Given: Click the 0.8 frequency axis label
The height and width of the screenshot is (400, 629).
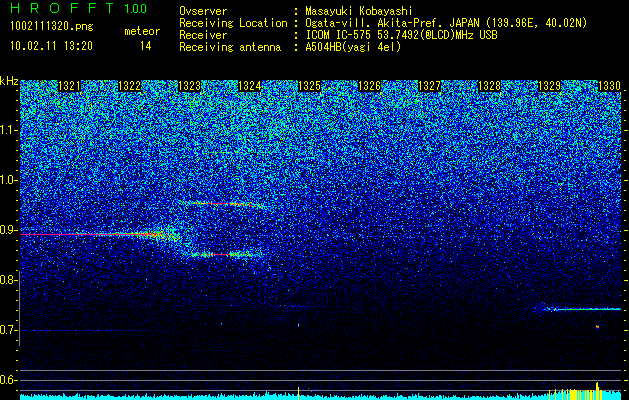Looking at the screenshot, I should (9, 280).
